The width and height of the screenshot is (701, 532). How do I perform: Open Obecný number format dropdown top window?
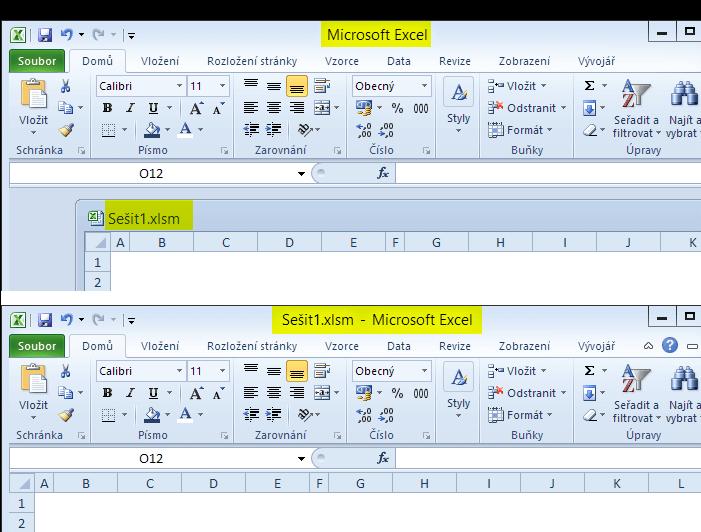click(x=424, y=85)
